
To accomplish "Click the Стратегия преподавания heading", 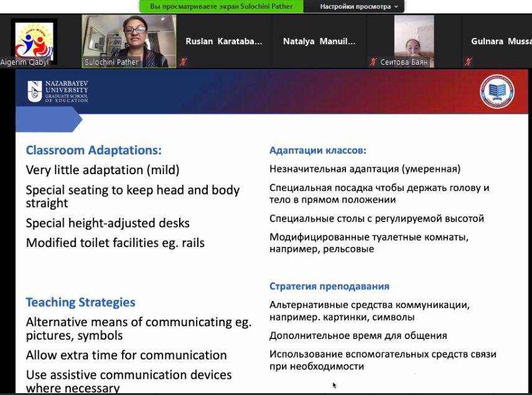I will [329, 286].
